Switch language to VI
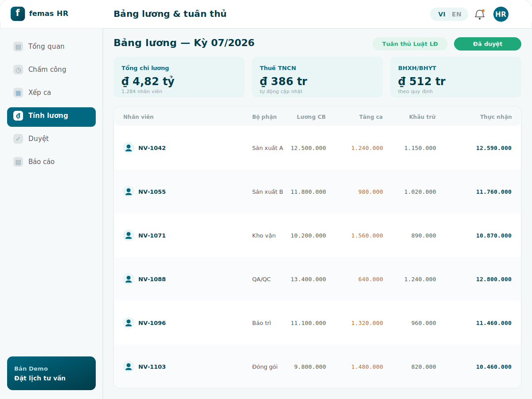The height and width of the screenshot is (399, 532). click(x=442, y=14)
